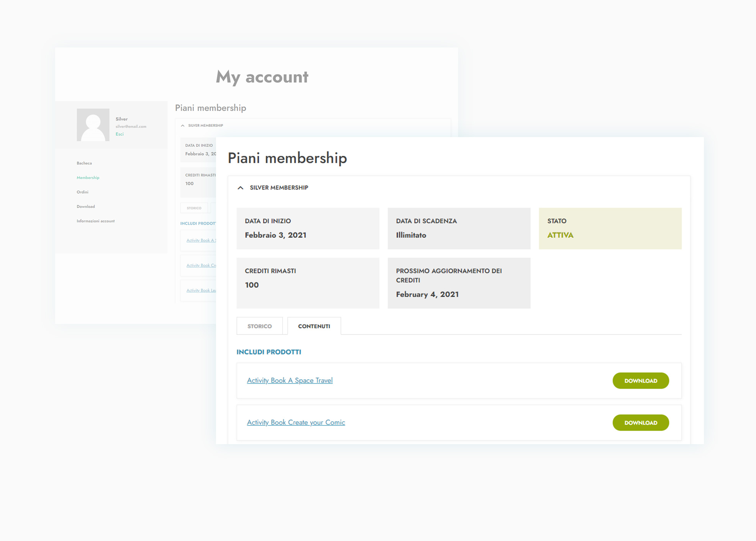Screen dimensions: 756x541
Task: Click the user avatar placeholder image
Action: pos(93,125)
